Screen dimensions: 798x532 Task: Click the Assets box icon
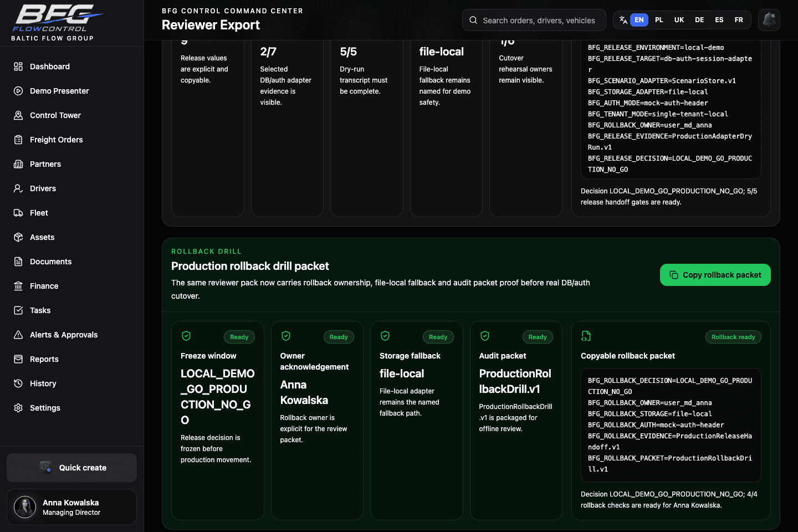(x=18, y=237)
